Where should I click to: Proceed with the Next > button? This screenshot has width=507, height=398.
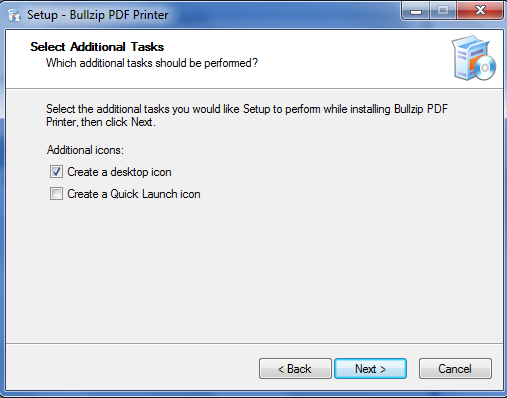click(370, 369)
